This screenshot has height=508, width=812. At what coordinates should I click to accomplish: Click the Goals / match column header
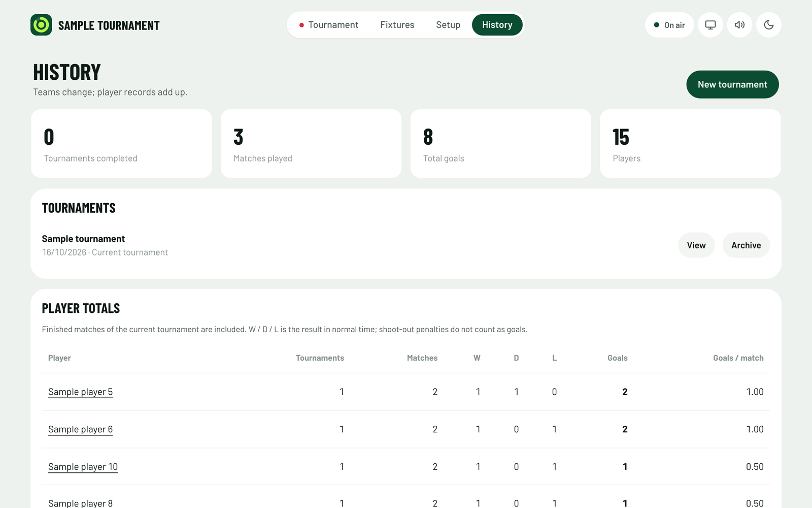pos(738,358)
